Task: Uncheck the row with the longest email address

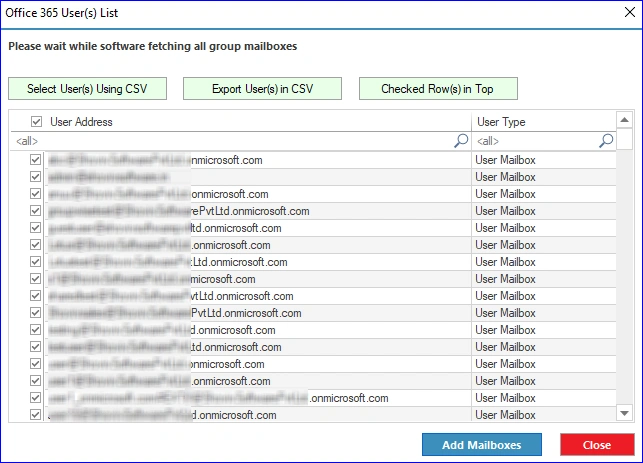Action: [x=36, y=398]
